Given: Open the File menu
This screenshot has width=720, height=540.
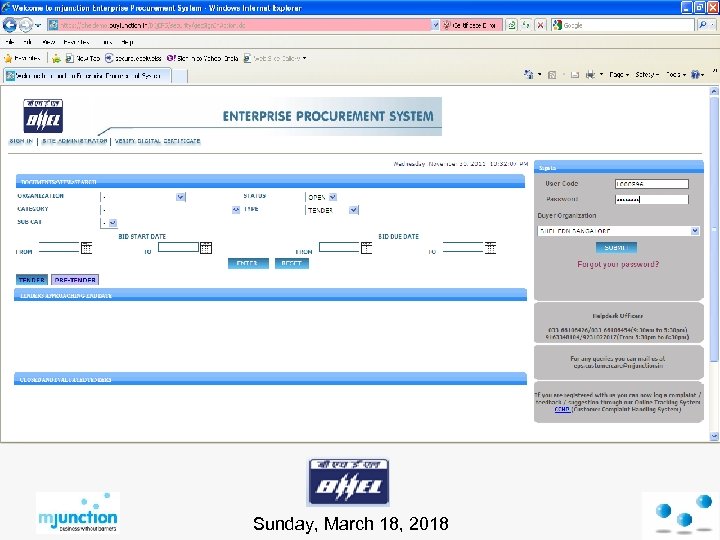Looking at the screenshot, I should 10,42.
